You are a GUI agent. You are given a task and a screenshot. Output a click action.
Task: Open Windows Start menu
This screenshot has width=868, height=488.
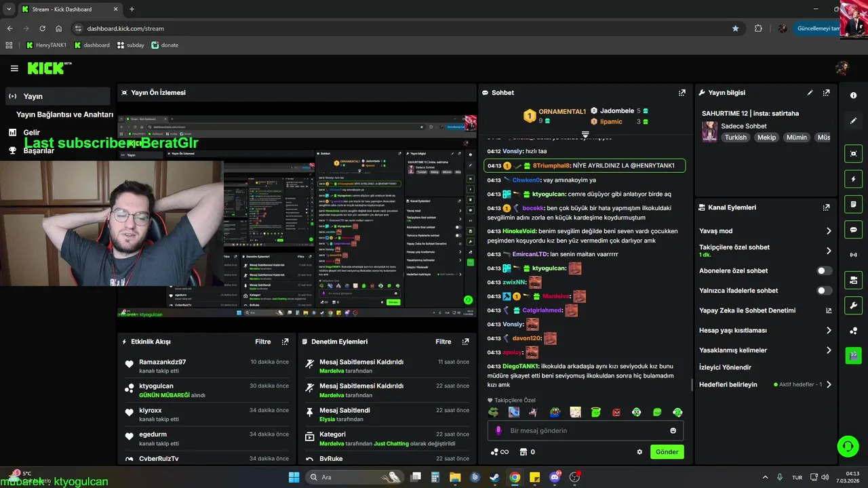[x=294, y=477]
